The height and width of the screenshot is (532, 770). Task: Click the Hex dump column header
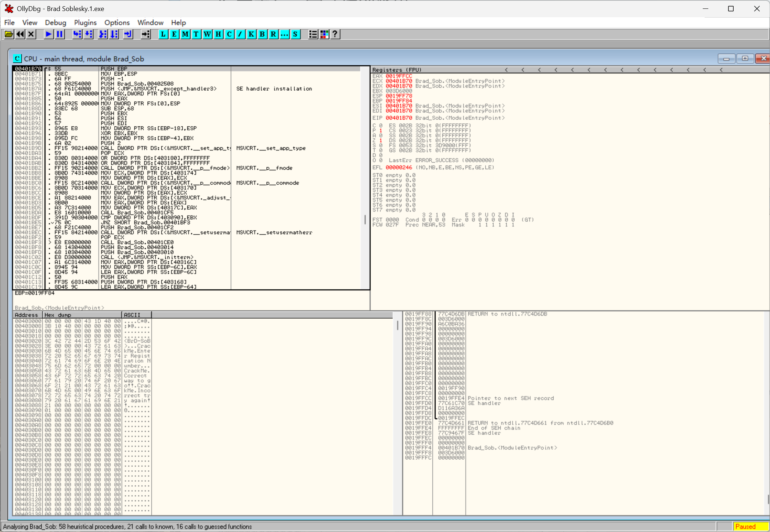click(x=82, y=315)
